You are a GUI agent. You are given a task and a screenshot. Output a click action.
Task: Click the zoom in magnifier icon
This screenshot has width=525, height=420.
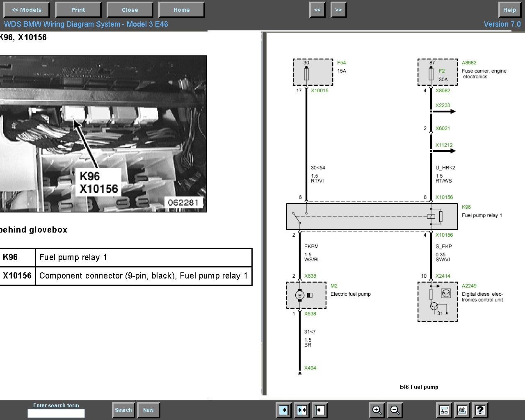377,410
